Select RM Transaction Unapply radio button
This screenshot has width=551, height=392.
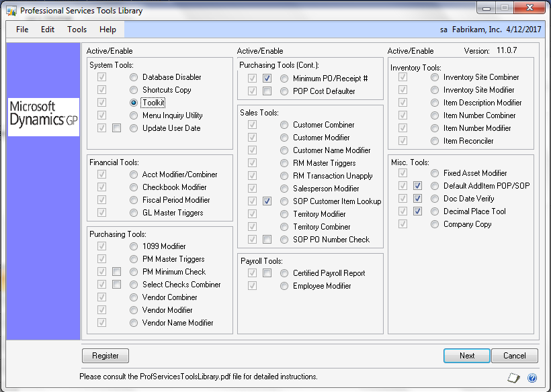pyautogui.click(x=284, y=176)
